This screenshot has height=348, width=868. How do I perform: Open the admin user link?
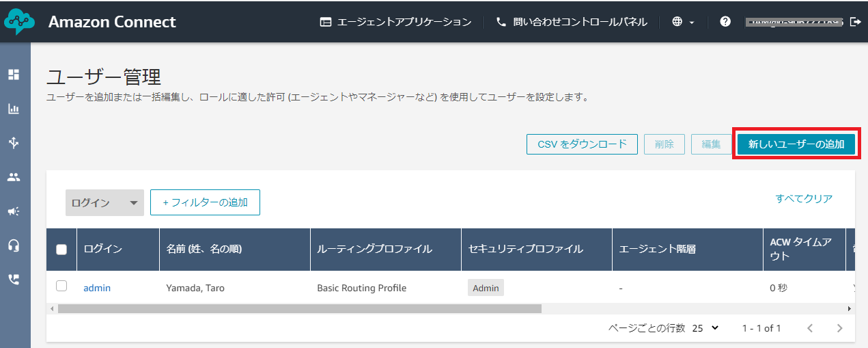(97, 288)
